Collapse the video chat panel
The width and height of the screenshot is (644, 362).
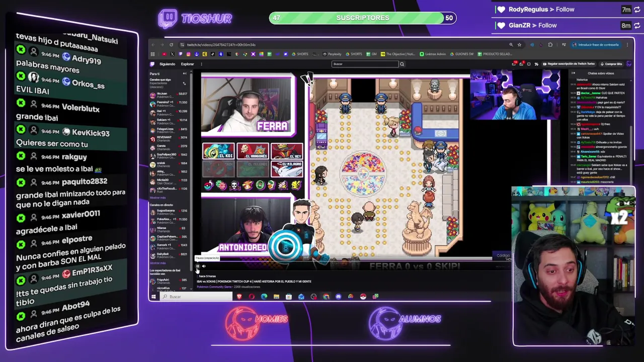[573, 73]
